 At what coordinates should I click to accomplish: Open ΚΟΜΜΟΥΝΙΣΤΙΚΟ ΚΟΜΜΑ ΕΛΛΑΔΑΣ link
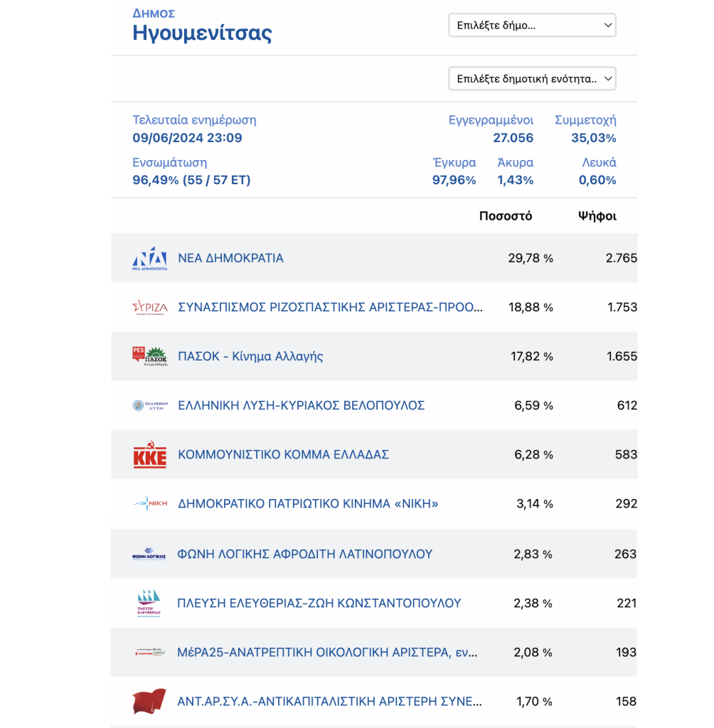tap(283, 454)
